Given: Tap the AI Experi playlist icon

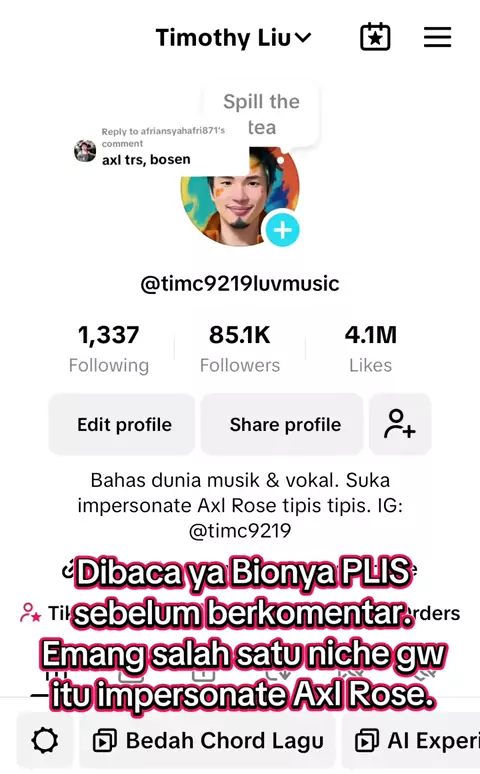Looking at the screenshot, I should click(367, 741).
